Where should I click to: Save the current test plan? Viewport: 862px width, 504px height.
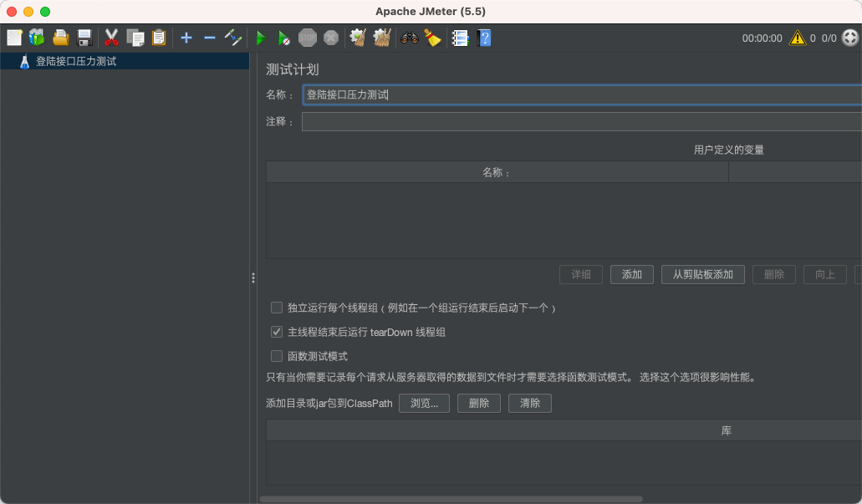tap(83, 37)
